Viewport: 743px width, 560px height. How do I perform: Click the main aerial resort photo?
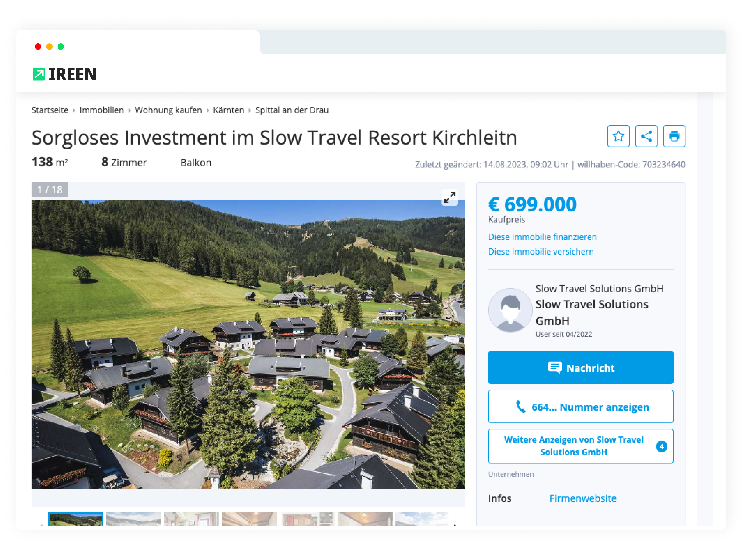[248, 344]
